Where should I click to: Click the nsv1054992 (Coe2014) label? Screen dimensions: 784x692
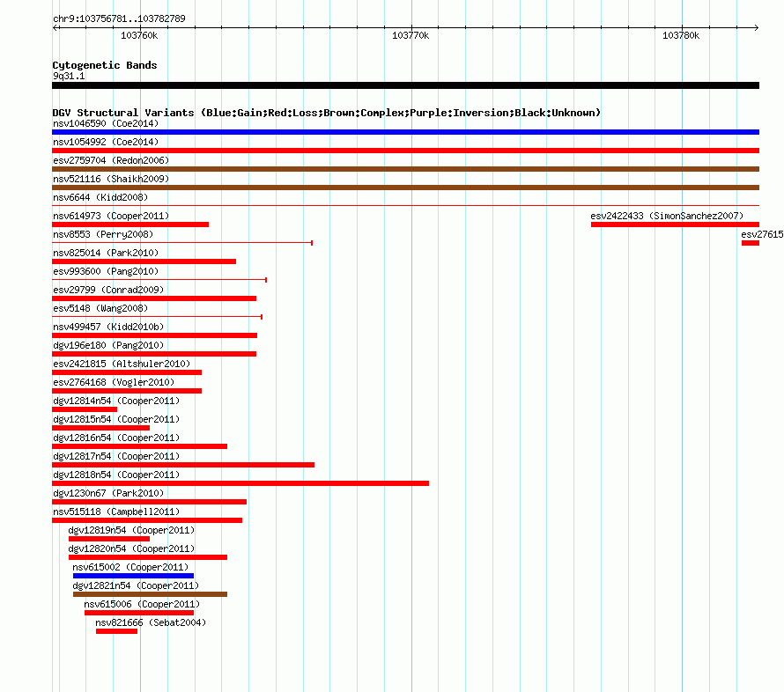tap(106, 142)
